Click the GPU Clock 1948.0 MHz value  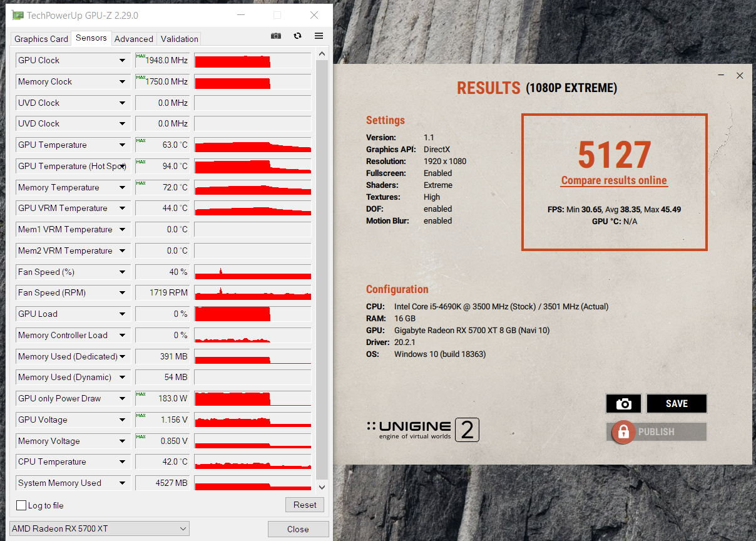point(163,61)
